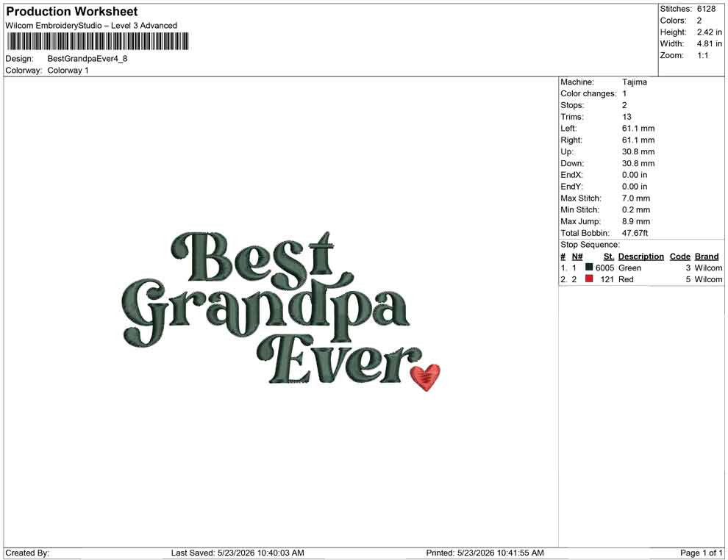Click the red thread color swatch
This screenshot has width=728, height=560.
coord(589,279)
